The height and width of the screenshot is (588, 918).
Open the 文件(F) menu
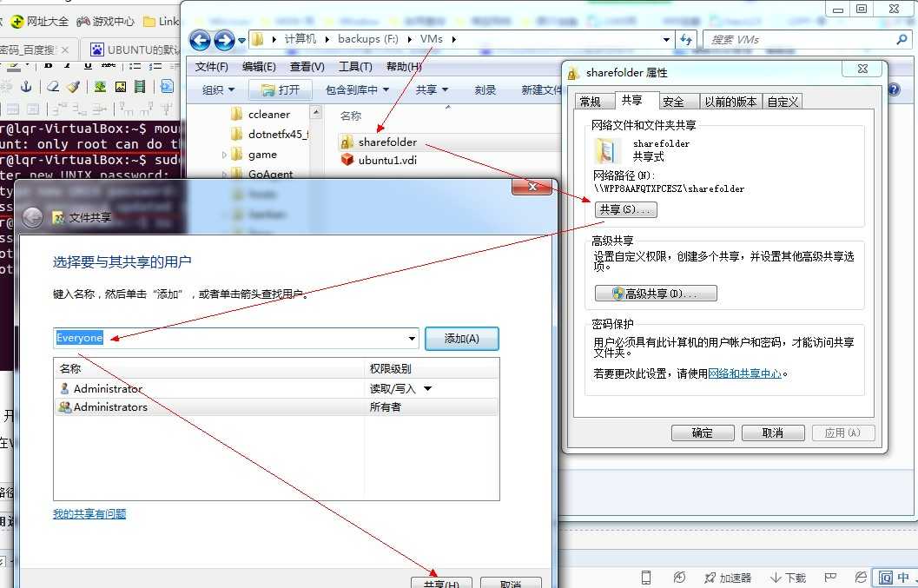click(211, 67)
